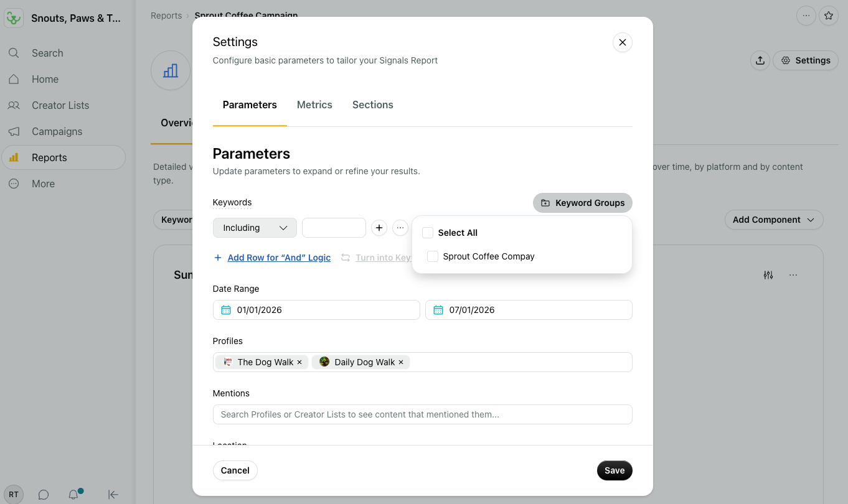Check the Select All checkbox

(428, 233)
